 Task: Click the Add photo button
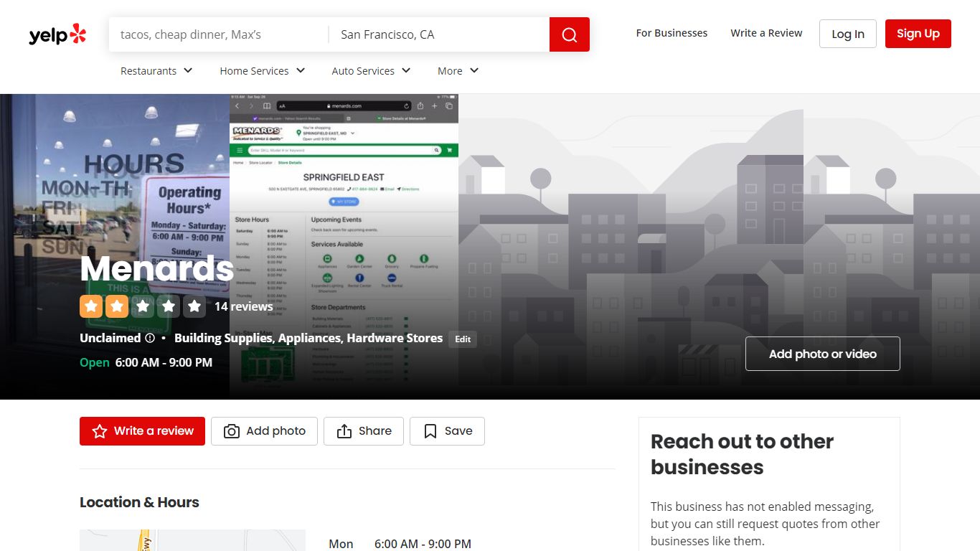point(264,431)
